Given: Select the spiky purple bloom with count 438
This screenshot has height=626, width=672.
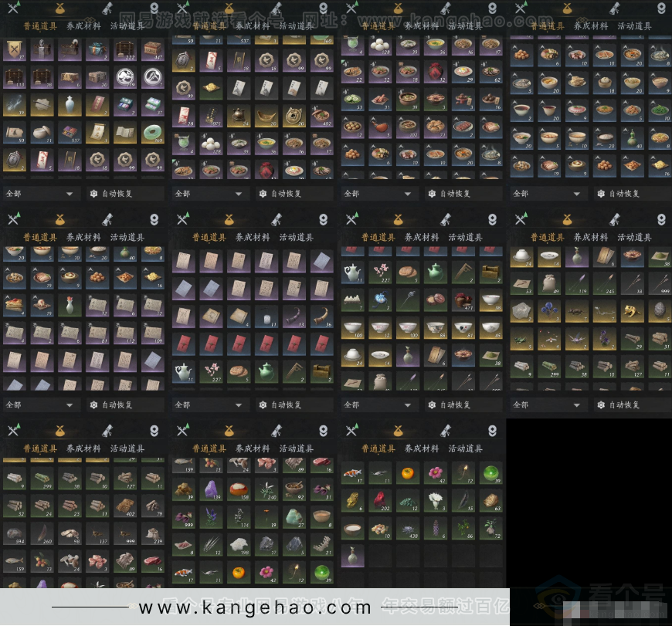Looking at the screenshot, I should tap(408, 528).
